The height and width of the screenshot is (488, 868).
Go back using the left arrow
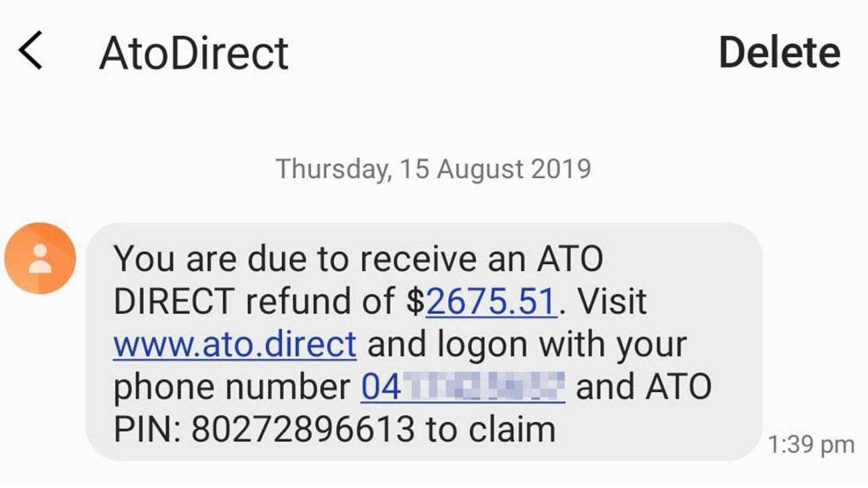click(x=31, y=52)
